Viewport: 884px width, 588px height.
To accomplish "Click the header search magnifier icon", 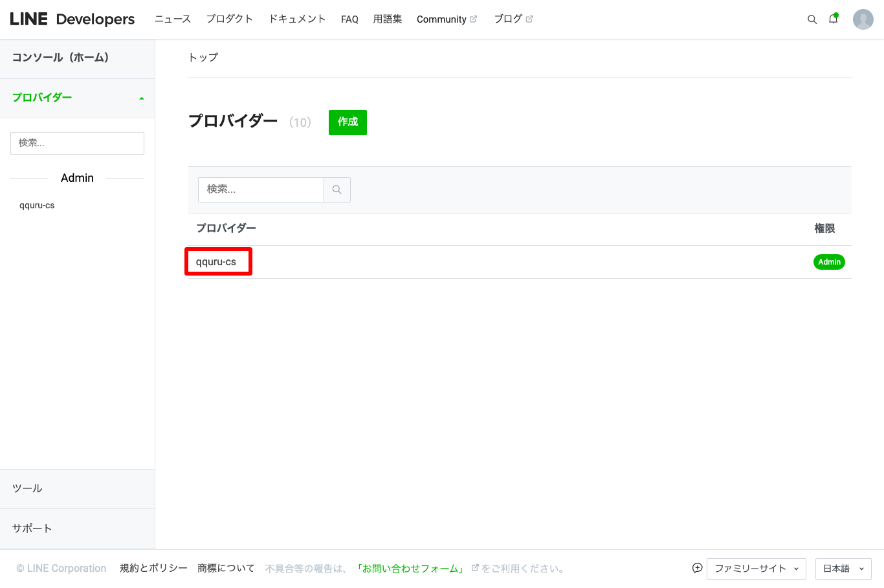I will [812, 19].
